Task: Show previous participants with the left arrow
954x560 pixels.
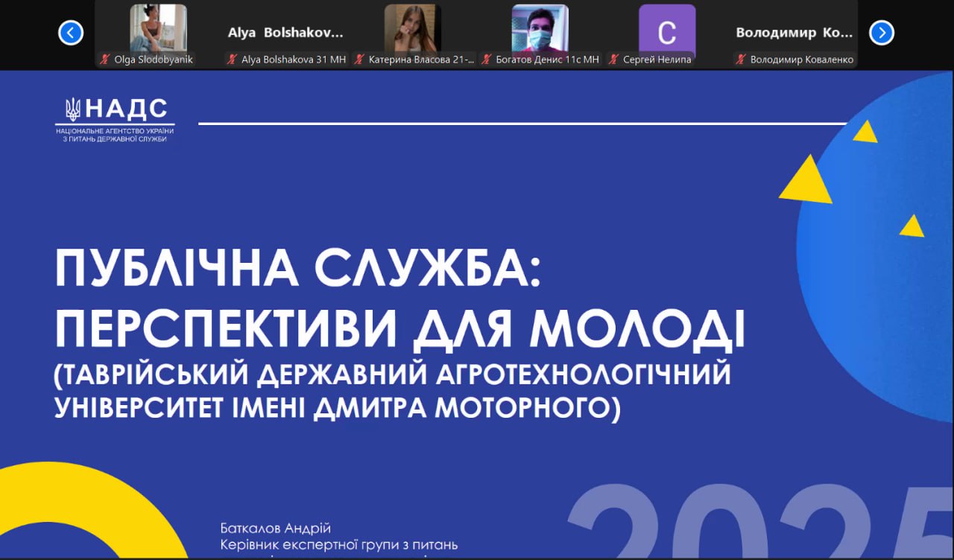Action: pos(71,33)
